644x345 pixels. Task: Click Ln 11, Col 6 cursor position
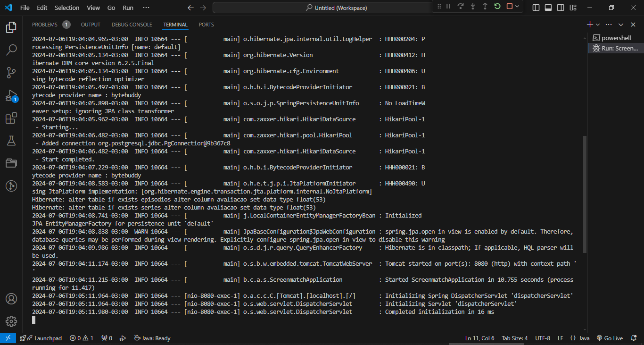coord(480,338)
